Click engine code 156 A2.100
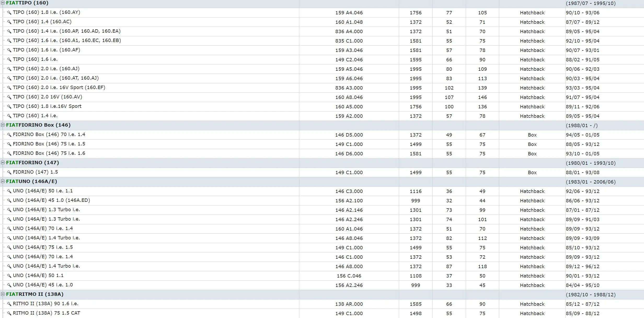The width and height of the screenshot is (644, 318). pyautogui.click(x=349, y=201)
